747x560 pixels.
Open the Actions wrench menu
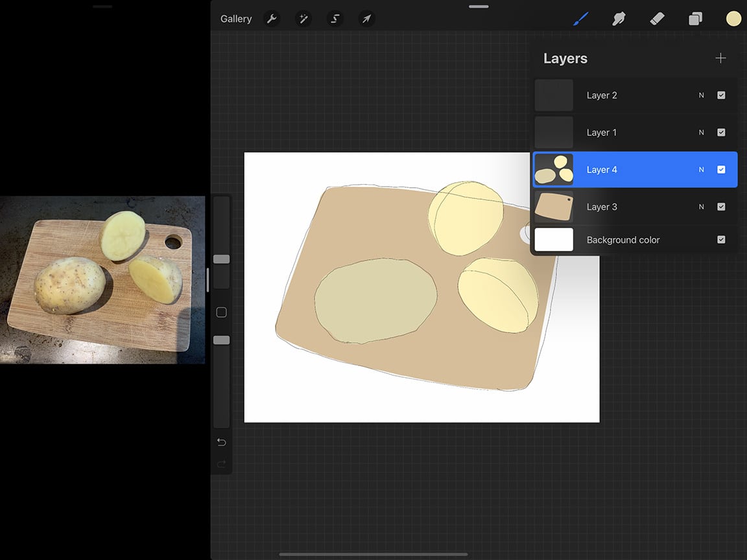[x=272, y=19]
